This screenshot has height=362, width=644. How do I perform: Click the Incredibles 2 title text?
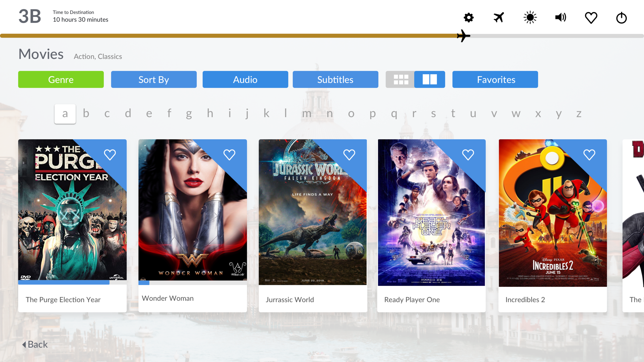(x=525, y=300)
